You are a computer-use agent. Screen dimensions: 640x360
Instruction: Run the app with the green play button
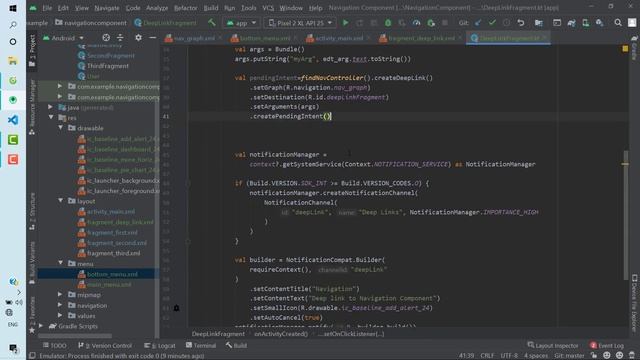(345, 23)
